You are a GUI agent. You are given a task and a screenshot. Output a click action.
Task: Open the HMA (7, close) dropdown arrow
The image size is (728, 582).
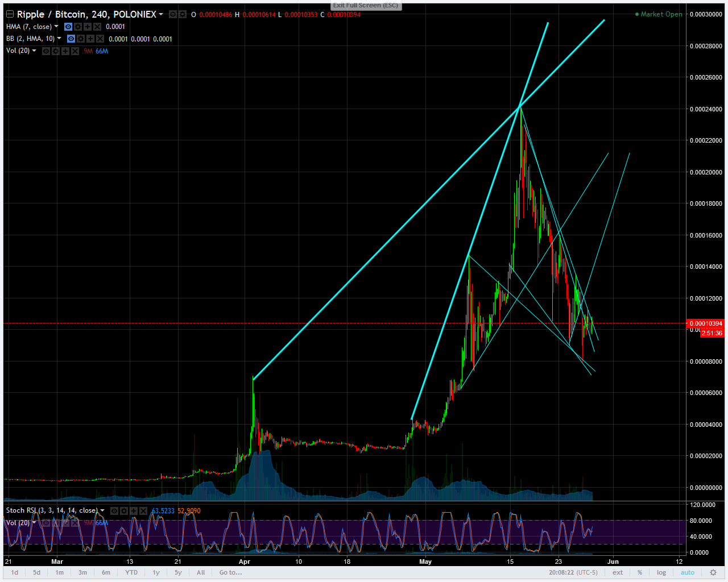pos(56,26)
